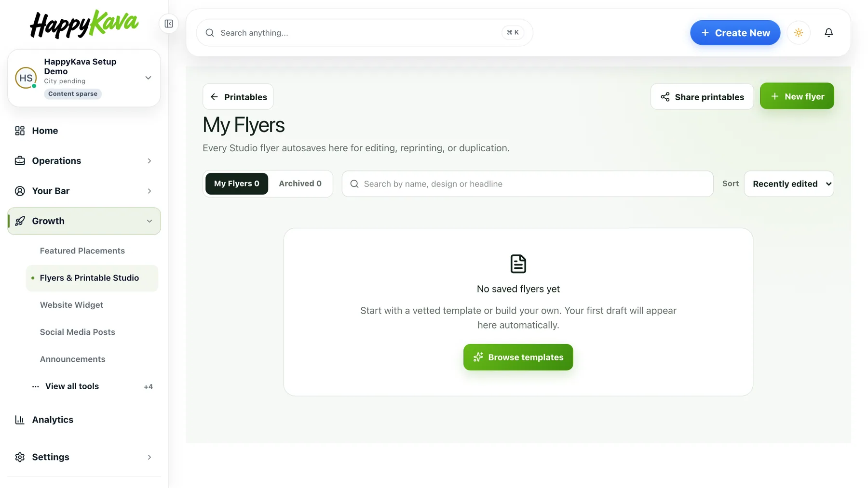The image size is (868, 488).
Task: Click the No saved flyers yet message
Action: (x=518, y=289)
